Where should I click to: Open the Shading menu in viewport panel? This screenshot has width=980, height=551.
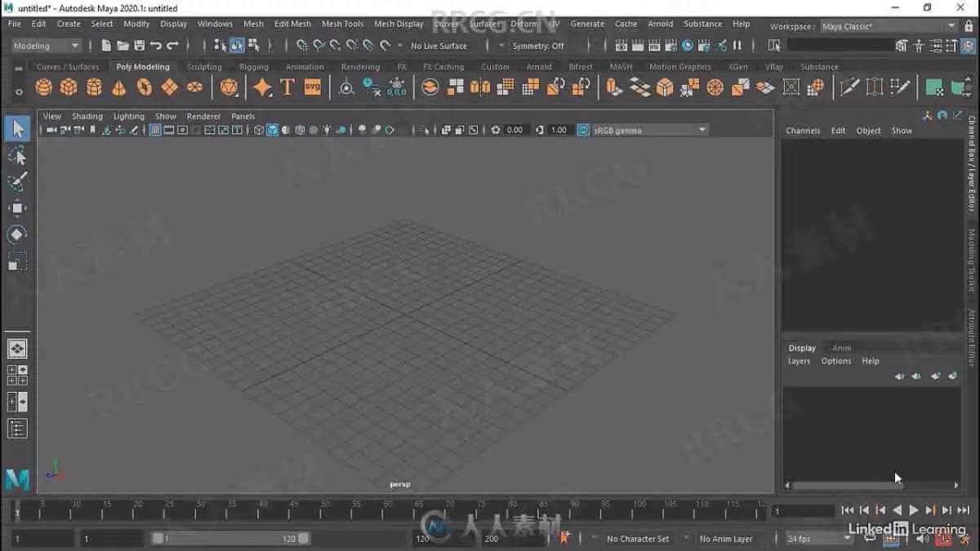(x=87, y=116)
